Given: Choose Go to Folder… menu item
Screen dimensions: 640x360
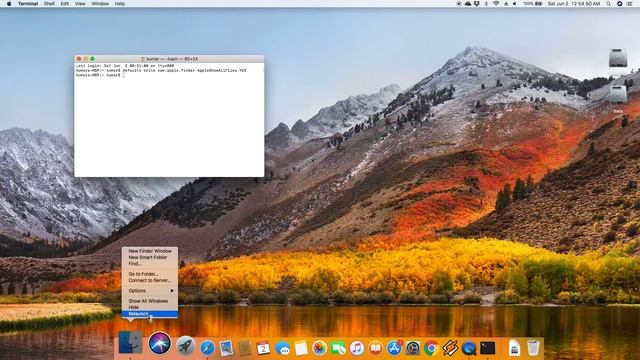Looking at the screenshot, I should [150, 274].
